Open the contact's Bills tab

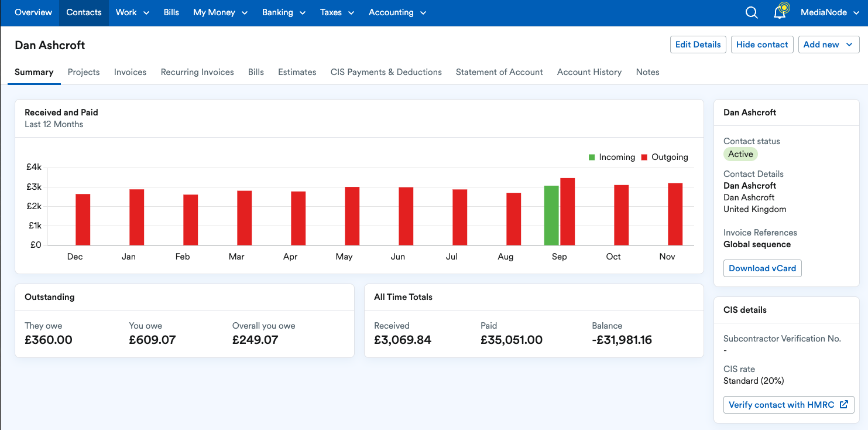256,72
